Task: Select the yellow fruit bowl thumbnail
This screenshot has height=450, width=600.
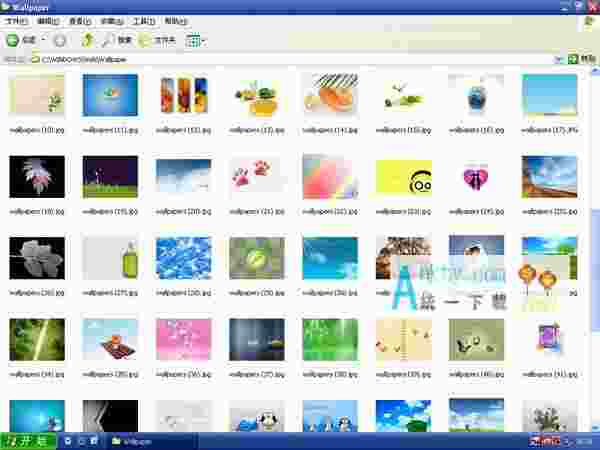Action: (x=257, y=98)
